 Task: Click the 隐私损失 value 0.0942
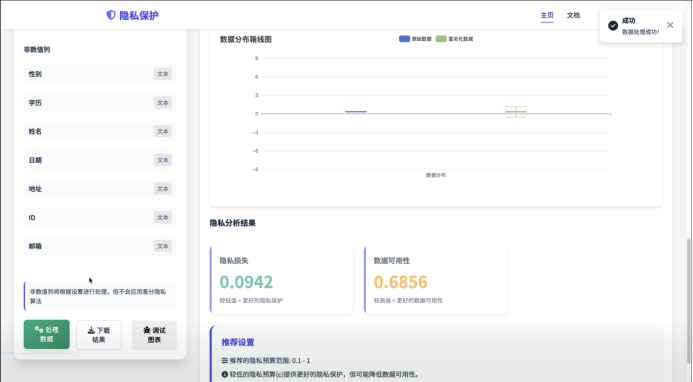(246, 282)
